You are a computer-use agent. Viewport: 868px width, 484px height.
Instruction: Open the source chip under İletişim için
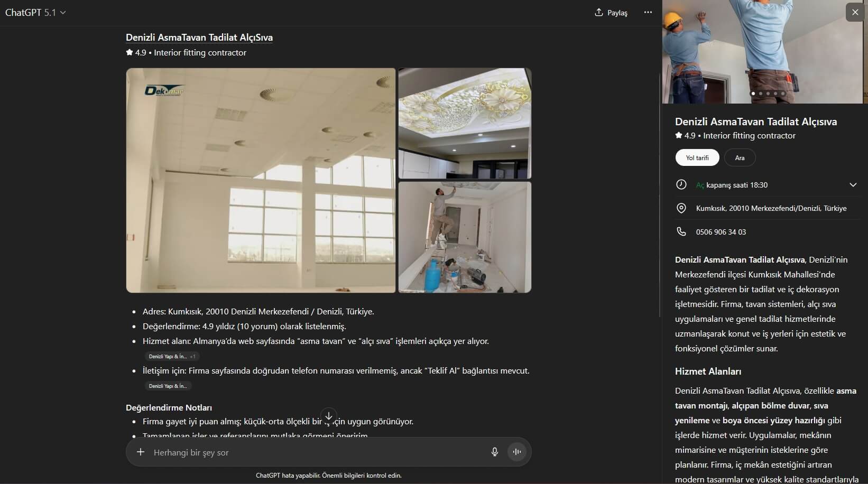point(168,386)
